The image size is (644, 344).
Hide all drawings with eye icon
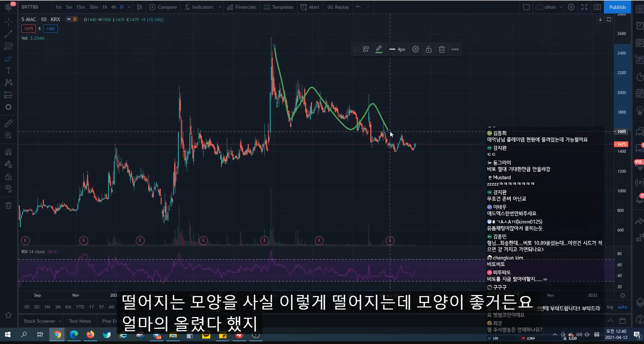coord(9,189)
